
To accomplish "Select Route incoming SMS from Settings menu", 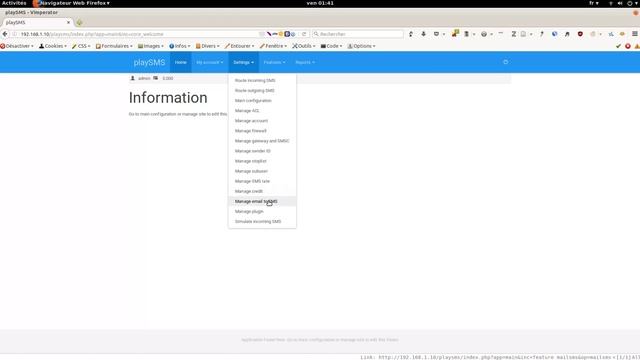I will click(262, 80).
